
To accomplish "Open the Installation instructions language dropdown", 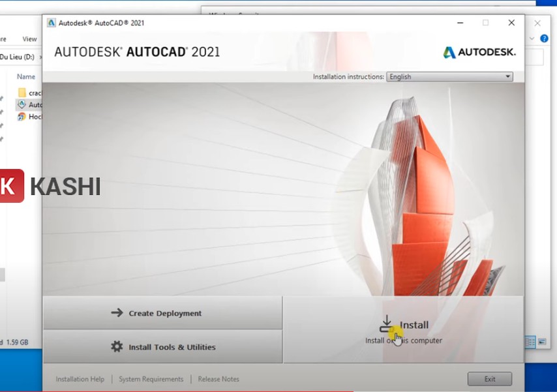I will coord(507,76).
